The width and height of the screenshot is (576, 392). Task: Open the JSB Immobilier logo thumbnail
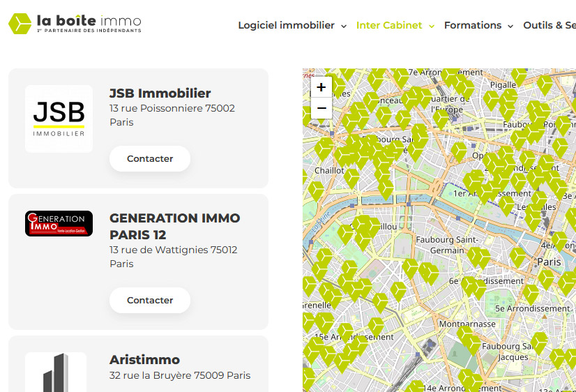coord(59,119)
